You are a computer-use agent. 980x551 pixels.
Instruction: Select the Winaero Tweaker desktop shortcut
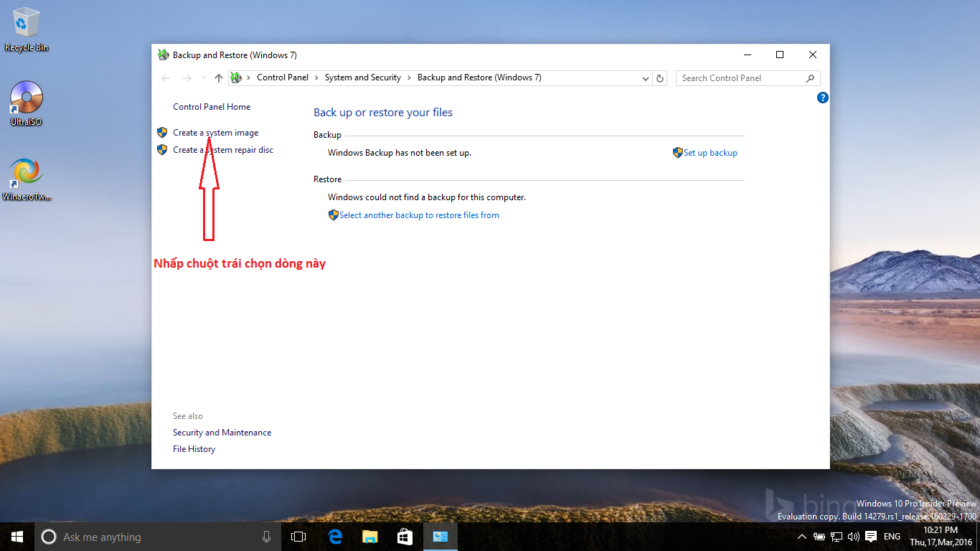click(x=27, y=179)
